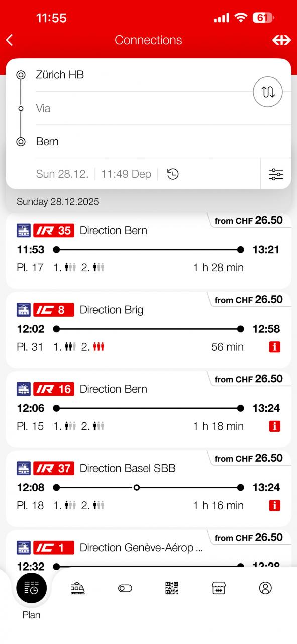Image resolution: width=297 pixels, height=644 pixels.
Task: Open the shop and services tab
Action: [219, 588]
